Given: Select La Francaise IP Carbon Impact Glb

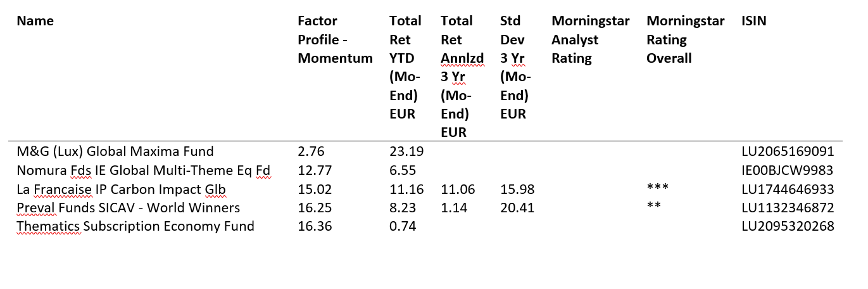Looking at the screenshot, I should point(121,189).
